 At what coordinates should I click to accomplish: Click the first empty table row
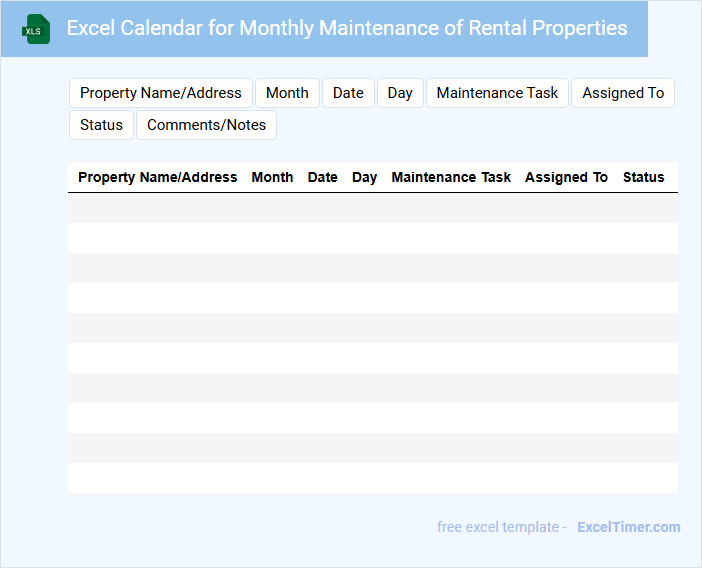coord(372,208)
